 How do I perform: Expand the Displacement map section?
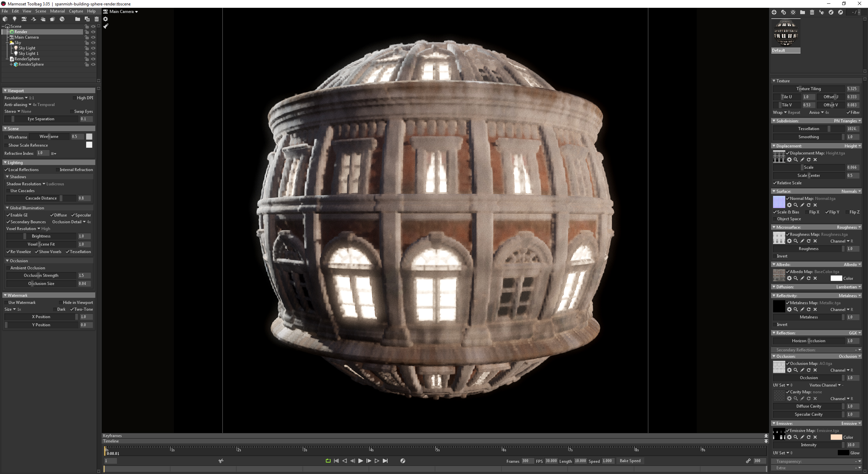tap(773, 145)
